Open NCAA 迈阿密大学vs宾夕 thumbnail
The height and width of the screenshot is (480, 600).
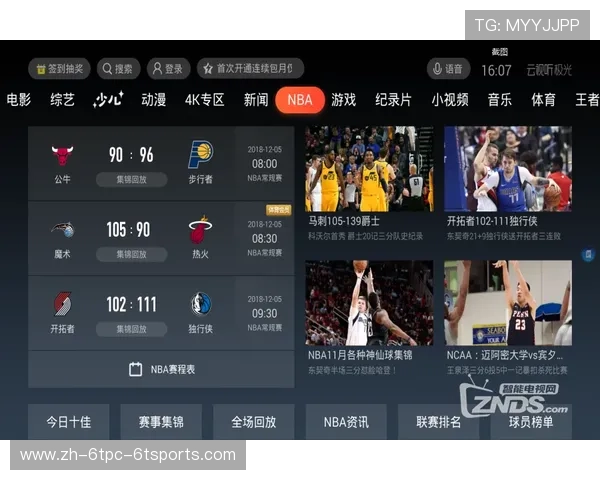(x=508, y=303)
